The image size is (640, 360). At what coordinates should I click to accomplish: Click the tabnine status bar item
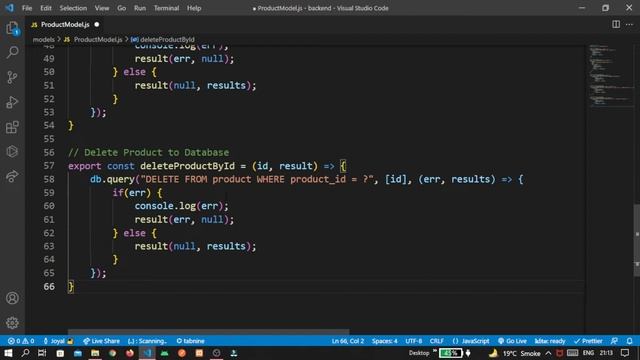point(191,341)
